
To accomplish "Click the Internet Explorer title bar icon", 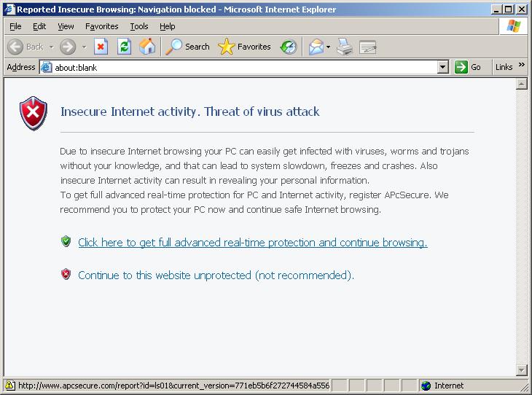I will click(10, 9).
